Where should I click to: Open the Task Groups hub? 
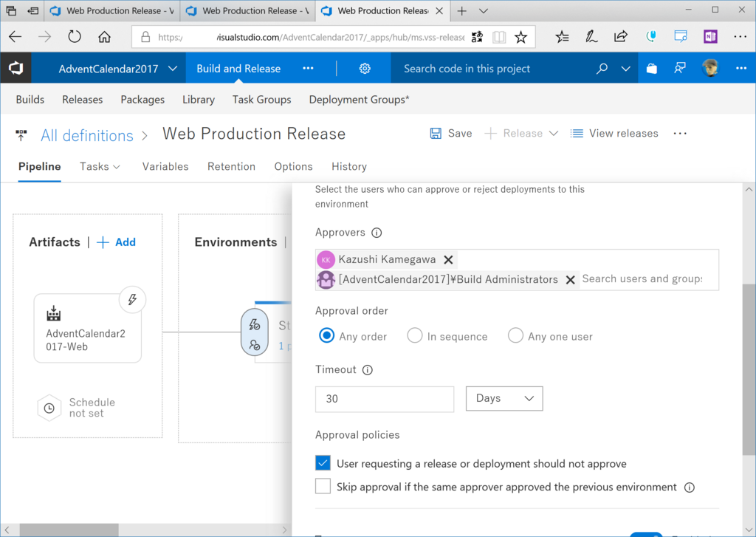tap(262, 100)
